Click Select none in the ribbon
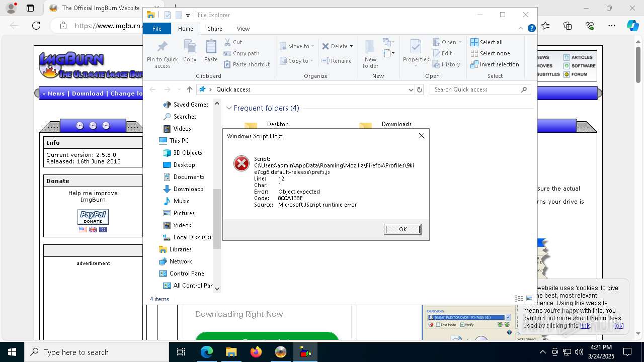 coord(490,53)
